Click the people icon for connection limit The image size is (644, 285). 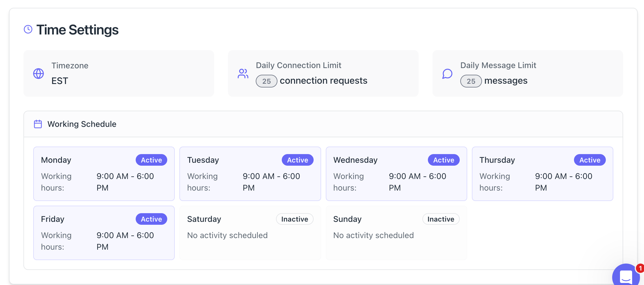pos(243,74)
